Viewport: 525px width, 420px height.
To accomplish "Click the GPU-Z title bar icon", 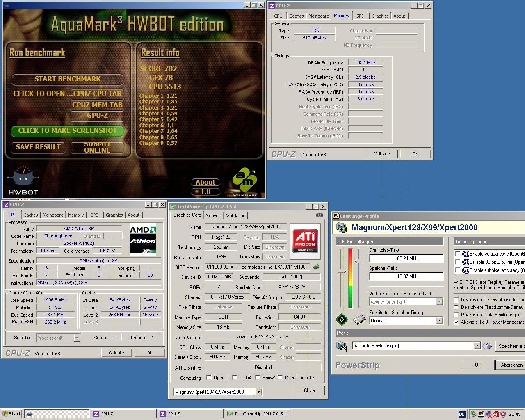I will [173, 207].
